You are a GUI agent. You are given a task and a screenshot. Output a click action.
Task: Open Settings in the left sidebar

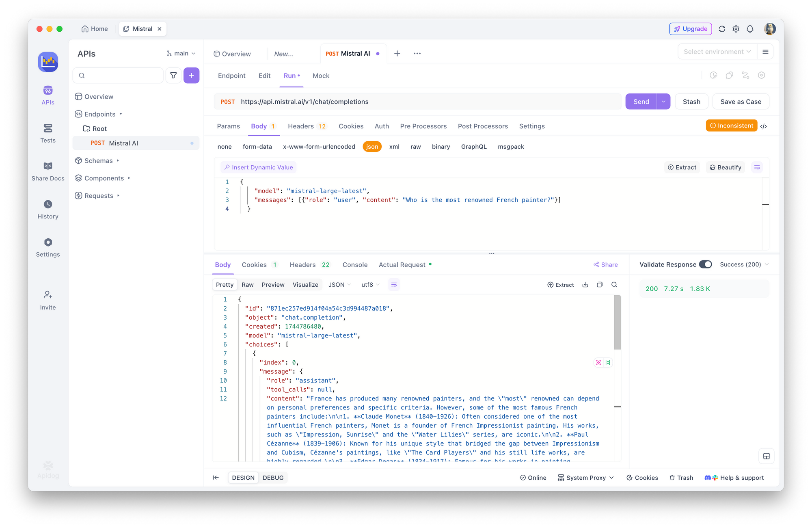point(48,248)
